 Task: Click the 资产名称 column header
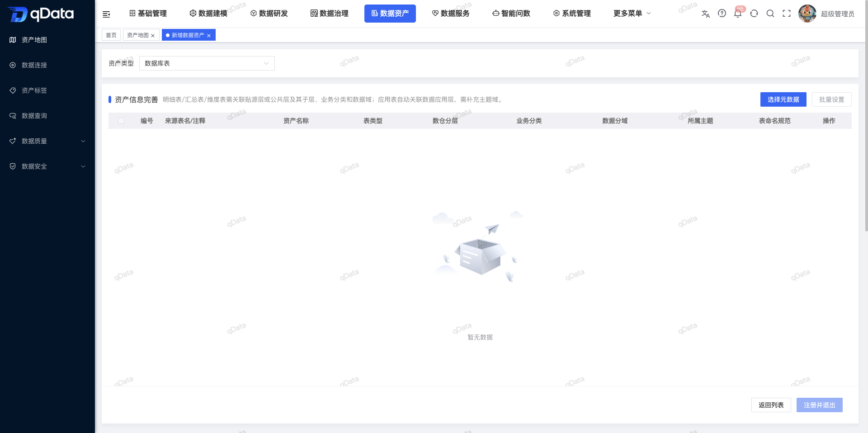pyautogui.click(x=296, y=121)
